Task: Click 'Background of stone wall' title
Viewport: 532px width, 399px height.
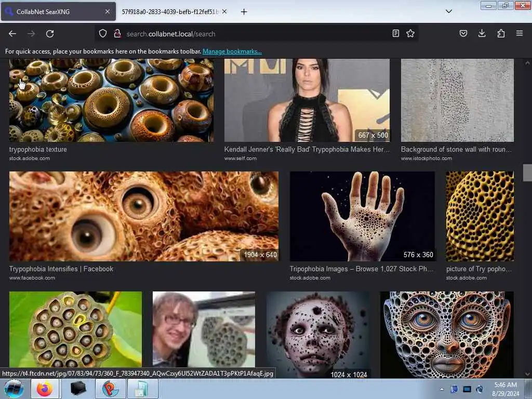Action: click(x=456, y=149)
